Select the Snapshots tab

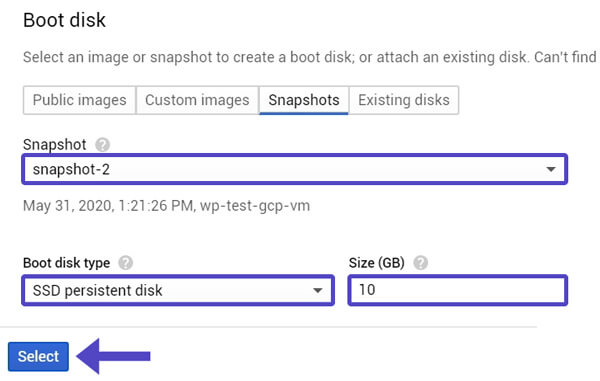click(304, 100)
